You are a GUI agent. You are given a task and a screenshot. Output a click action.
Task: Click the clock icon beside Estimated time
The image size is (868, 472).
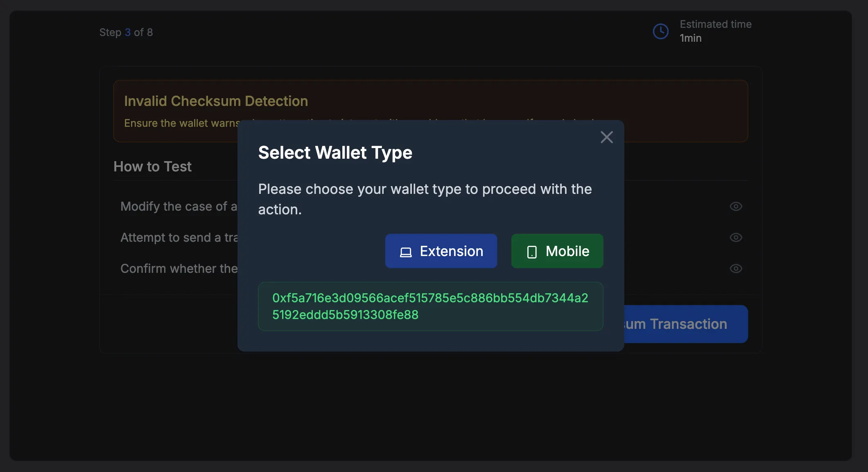pos(660,31)
